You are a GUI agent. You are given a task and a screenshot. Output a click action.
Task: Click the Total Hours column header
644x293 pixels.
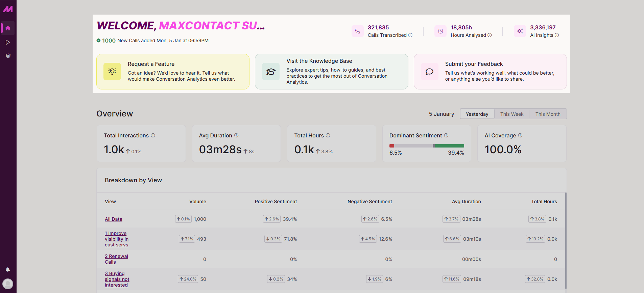544,202
